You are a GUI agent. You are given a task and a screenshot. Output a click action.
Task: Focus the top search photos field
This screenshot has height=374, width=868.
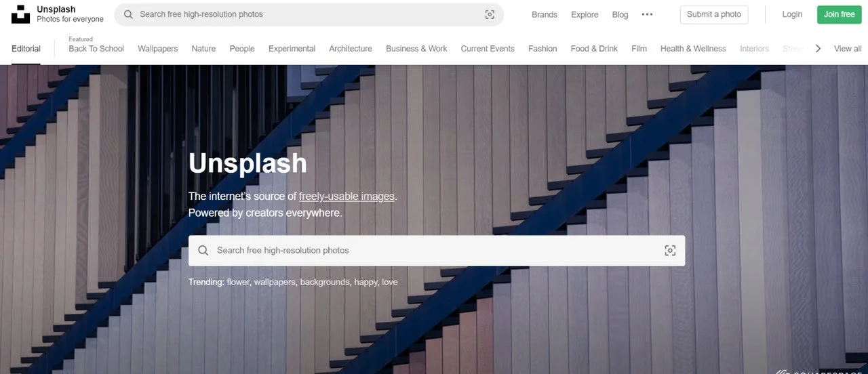coord(309,14)
